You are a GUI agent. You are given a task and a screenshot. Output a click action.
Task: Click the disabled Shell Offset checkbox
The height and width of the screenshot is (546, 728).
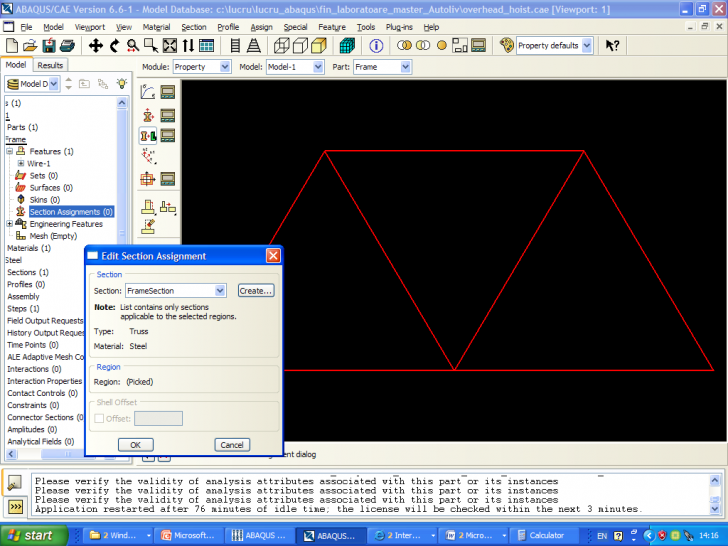click(99, 418)
